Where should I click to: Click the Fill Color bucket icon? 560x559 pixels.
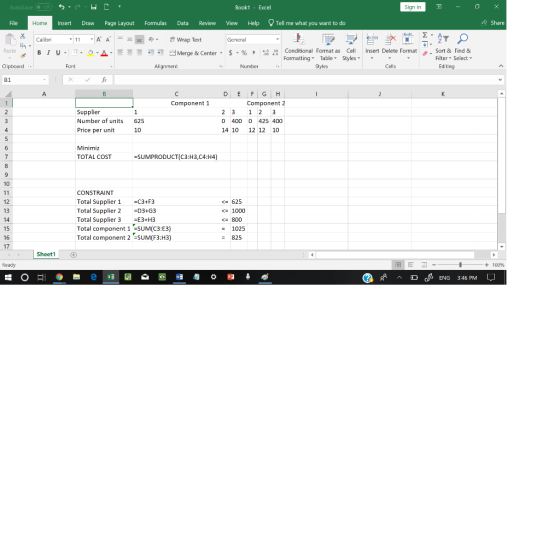90,53
